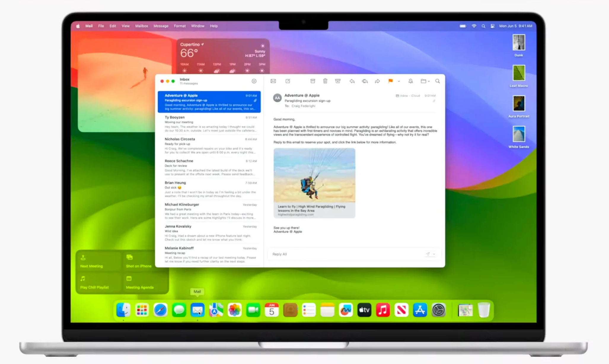Archive the selected email
The width and height of the screenshot is (609, 364).
pyautogui.click(x=313, y=81)
